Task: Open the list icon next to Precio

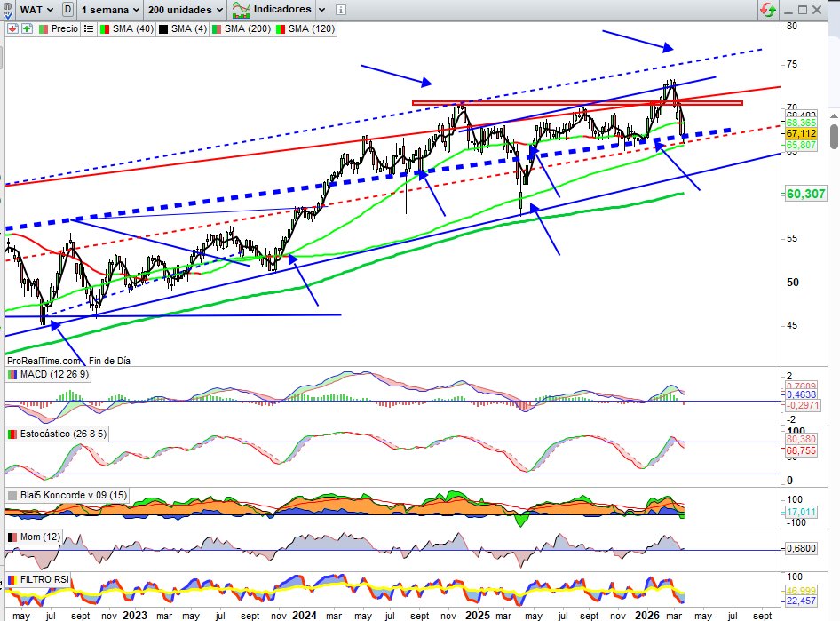Action: point(89,29)
